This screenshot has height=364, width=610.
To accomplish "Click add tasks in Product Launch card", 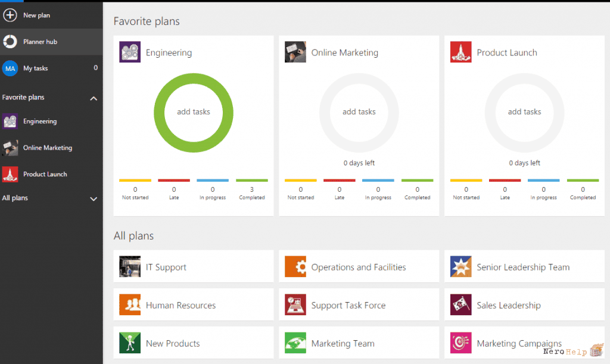I will [x=524, y=111].
